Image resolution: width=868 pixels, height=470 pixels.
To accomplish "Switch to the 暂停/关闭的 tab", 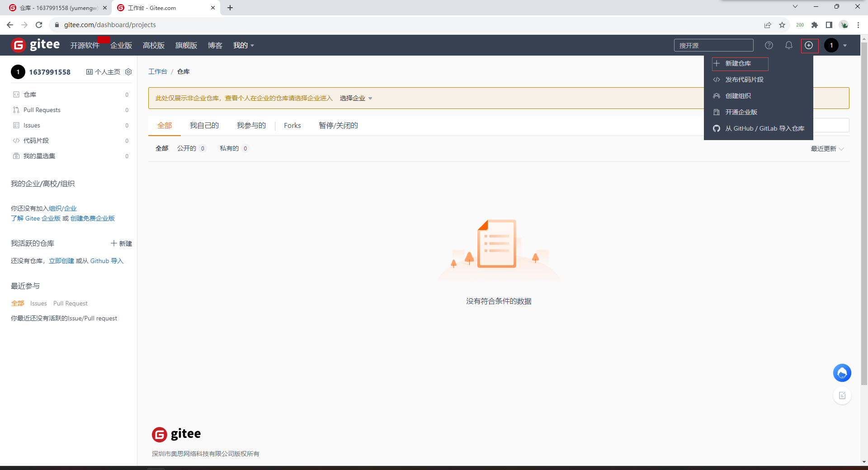I will (338, 125).
